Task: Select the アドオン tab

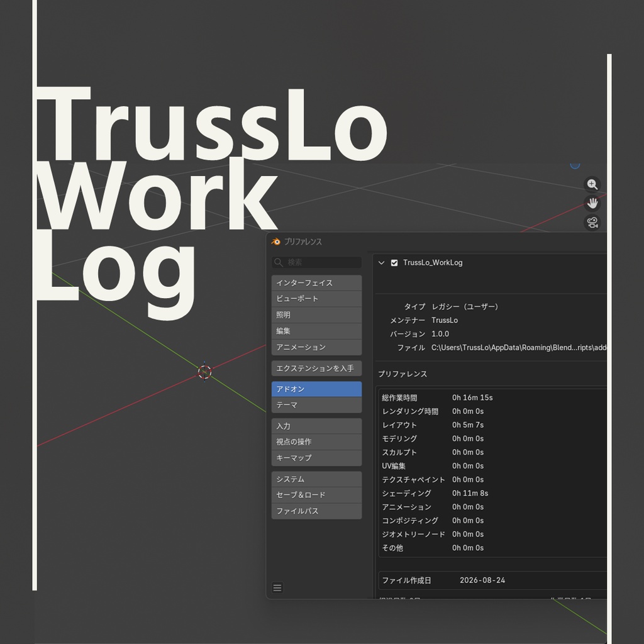Action: [x=316, y=389]
